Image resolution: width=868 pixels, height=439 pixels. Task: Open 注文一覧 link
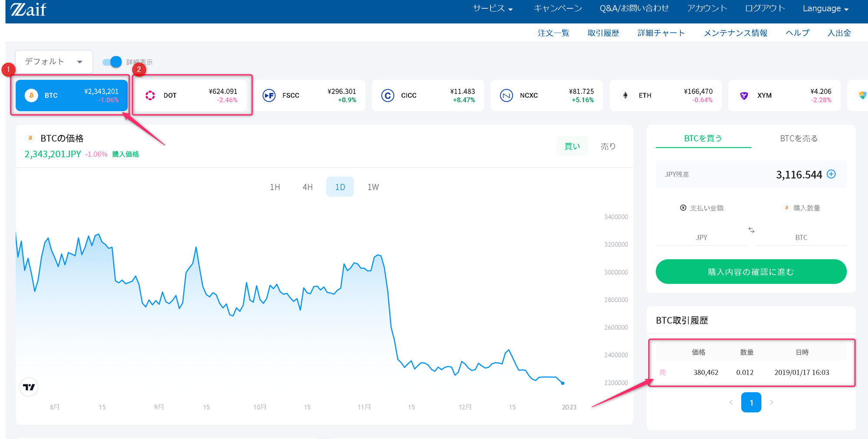click(x=553, y=33)
